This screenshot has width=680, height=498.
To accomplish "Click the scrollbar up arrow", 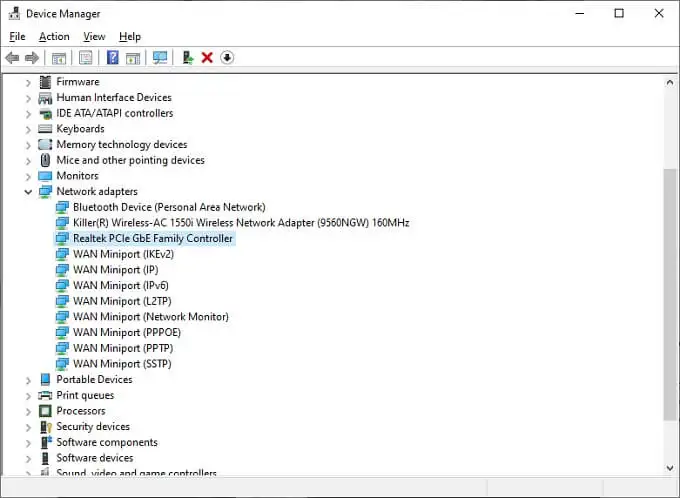I will 670,82.
